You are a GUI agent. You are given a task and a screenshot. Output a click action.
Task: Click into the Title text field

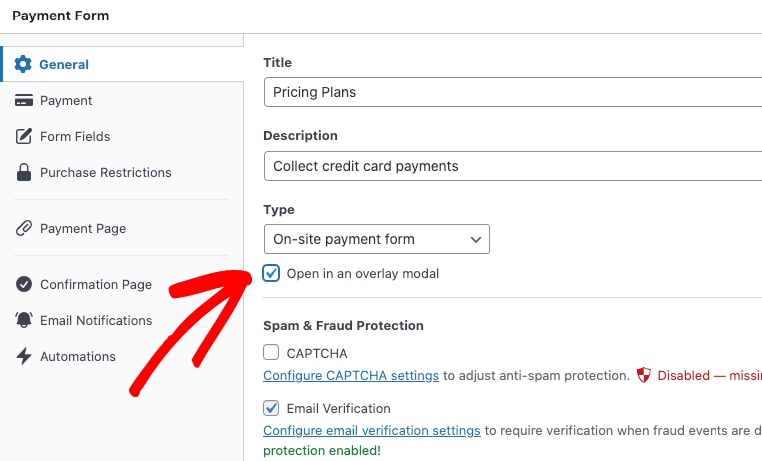(x=512, y=92)
